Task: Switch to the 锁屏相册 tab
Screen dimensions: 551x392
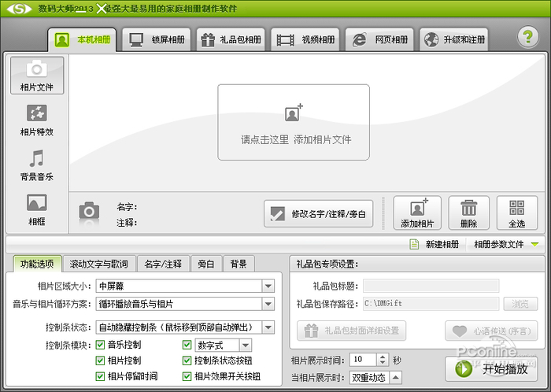Action: pyautogui.click(x=157, y=39)
